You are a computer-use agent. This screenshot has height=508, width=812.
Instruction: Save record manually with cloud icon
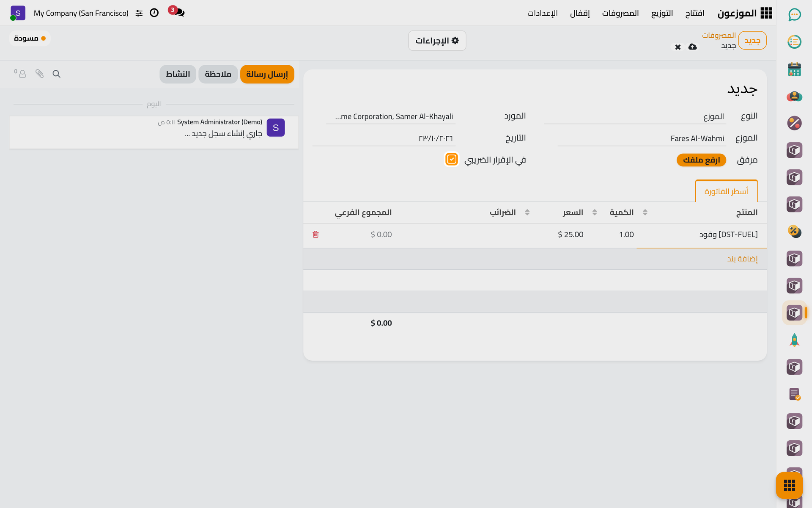(692, 47)
